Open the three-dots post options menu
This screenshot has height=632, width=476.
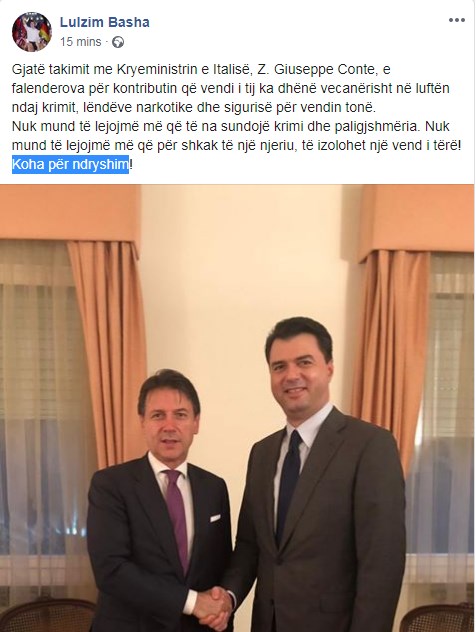coord(457,20)
